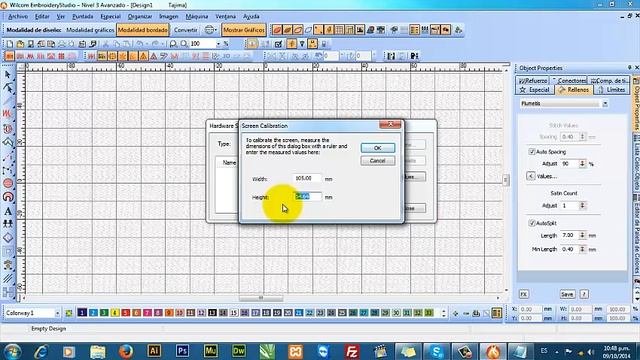Click the FX button in Object Properties
The height and width of the screenshot is (360, 640).
[x=524, y=294]
